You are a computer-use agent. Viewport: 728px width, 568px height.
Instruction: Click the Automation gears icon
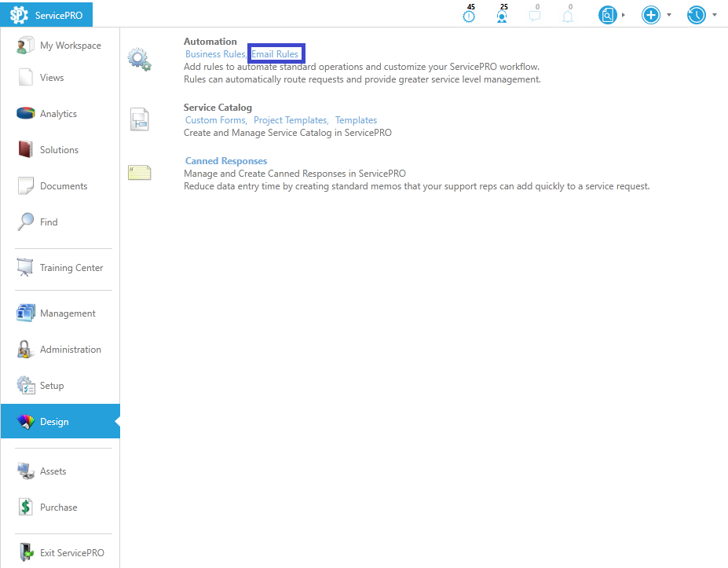coord(139,59)
